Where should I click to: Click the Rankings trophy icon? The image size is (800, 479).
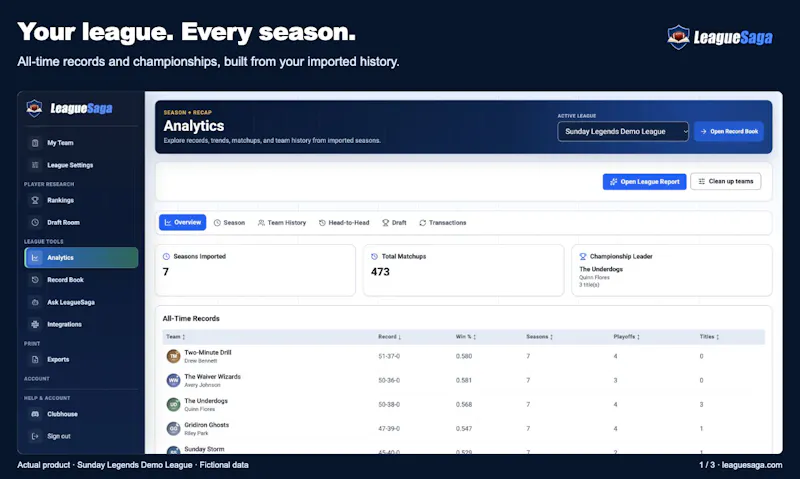tap(35, 200)
